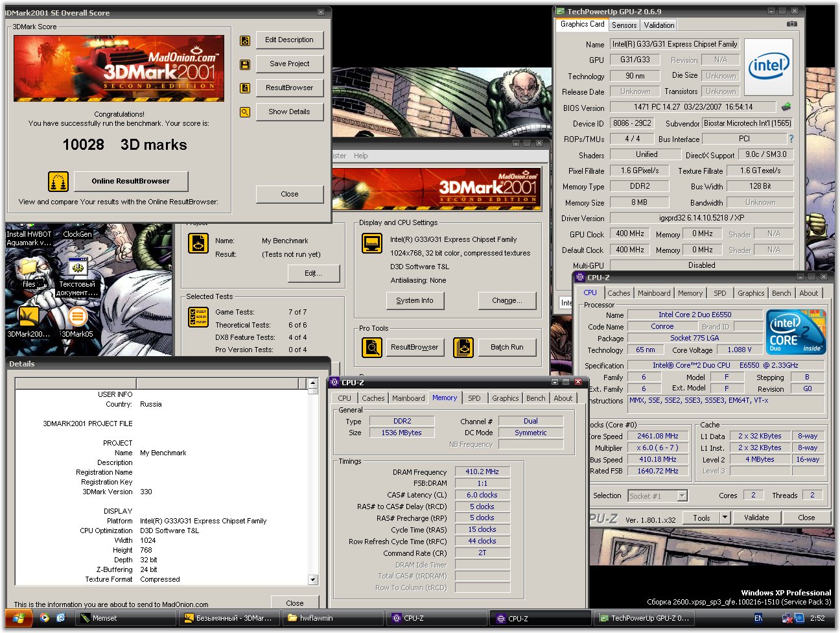This screenshot has width=840, height=633.
Task: Open the Socket #1 Selection dropdown in CPU-Z
Action: (682, 496)
